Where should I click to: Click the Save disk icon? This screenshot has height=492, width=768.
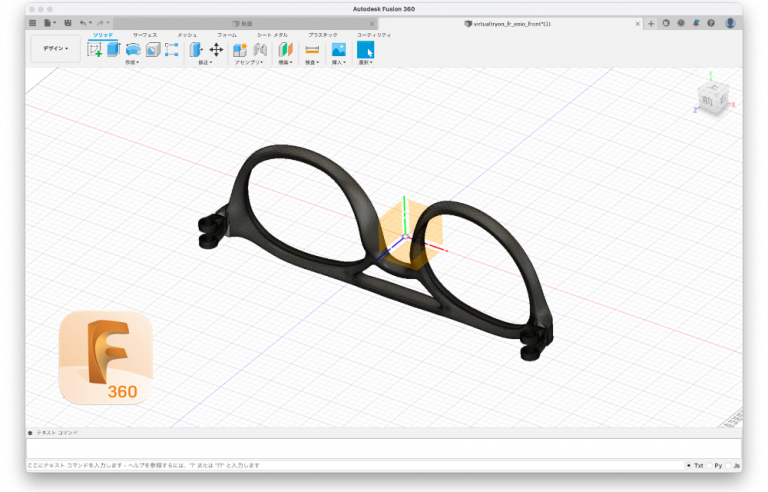click(x=67, y=23)
